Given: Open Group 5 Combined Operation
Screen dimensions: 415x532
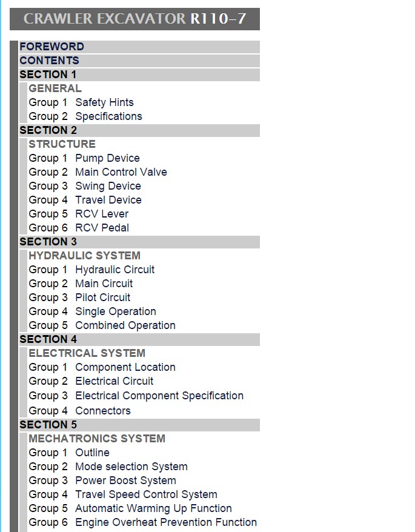Looking at the screenshot, I should click(x=102, y=325).
